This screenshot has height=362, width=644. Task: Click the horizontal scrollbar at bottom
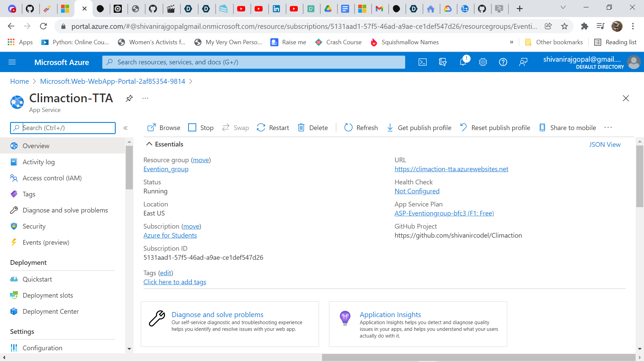coord(478,357)
